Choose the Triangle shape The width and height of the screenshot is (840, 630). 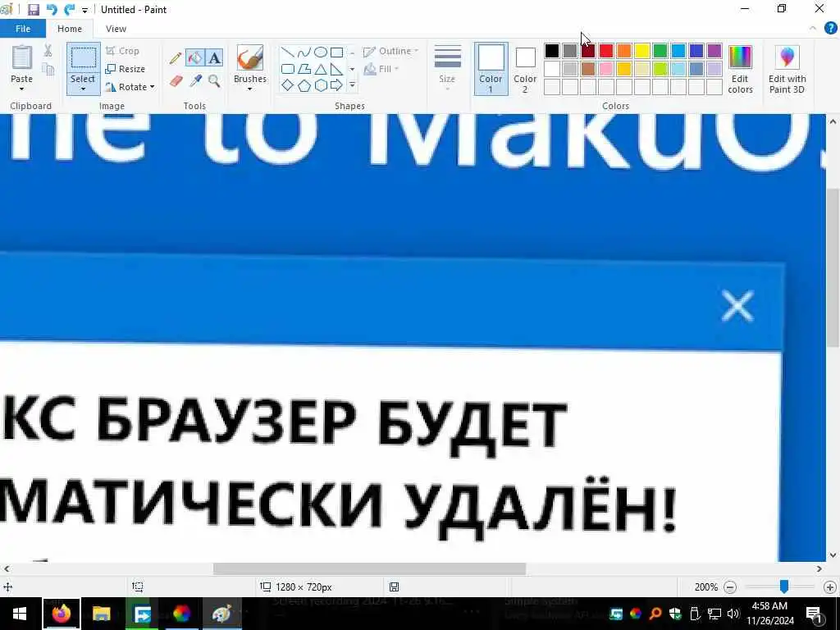click(321, 69)
